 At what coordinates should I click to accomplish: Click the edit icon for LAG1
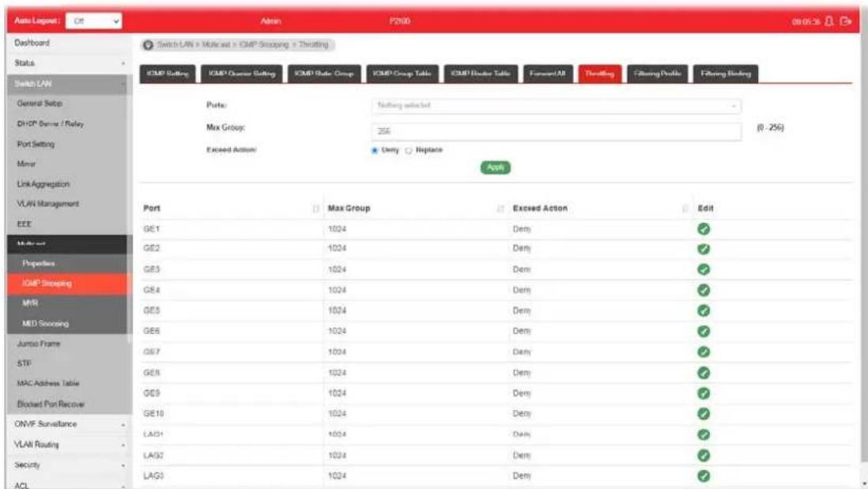[704, 434]
